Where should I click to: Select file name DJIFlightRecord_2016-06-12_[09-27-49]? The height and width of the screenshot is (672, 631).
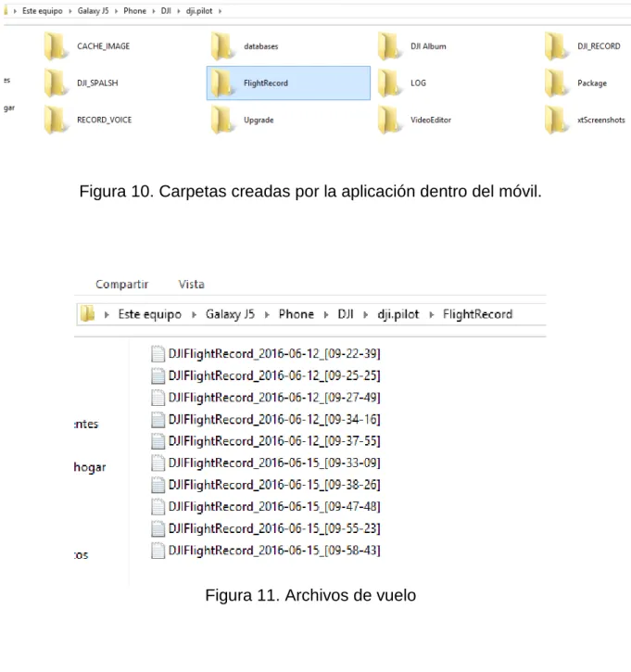[274, 398]
